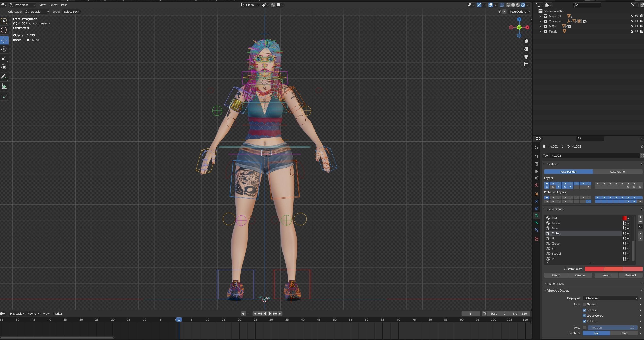Image resolution: width=644 pixels, height=340 pixels.
Task: Uncheck the In Front checkbox
Action: tap(584, 321)
